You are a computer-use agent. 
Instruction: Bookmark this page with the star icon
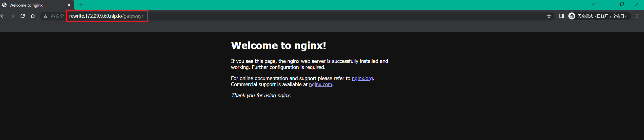549,16
